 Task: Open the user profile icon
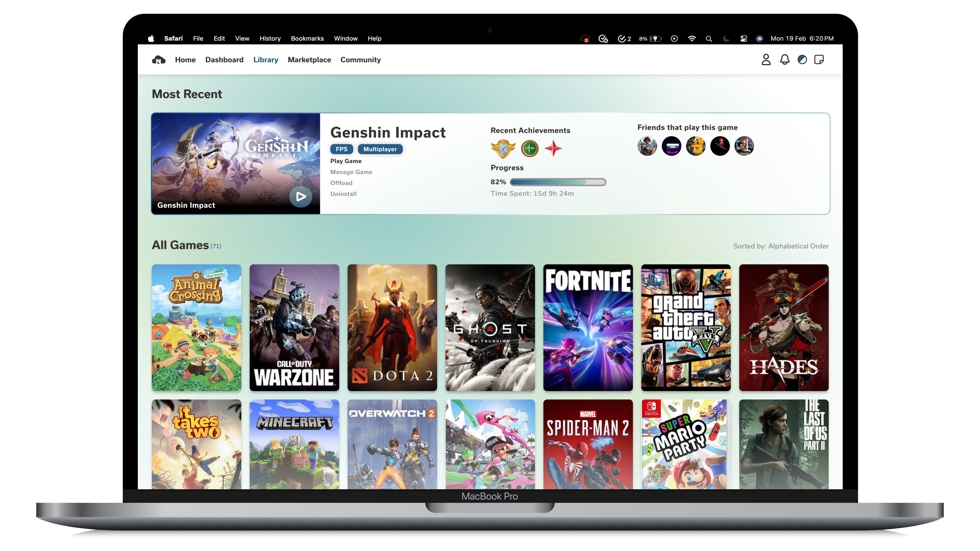coord(766,60)
